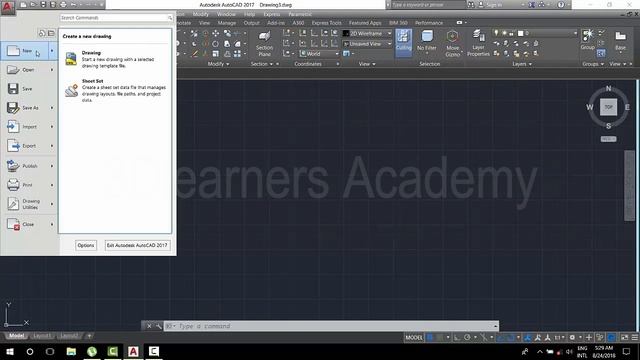The height and width of the screenshot is (360, 640).
Task: Open the Express Tools ribbon tab
Action: (x=327, y=23)
